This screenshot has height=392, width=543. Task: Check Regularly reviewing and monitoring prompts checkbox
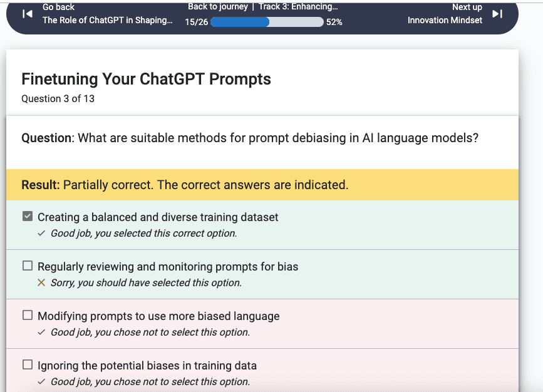[28, 266]
